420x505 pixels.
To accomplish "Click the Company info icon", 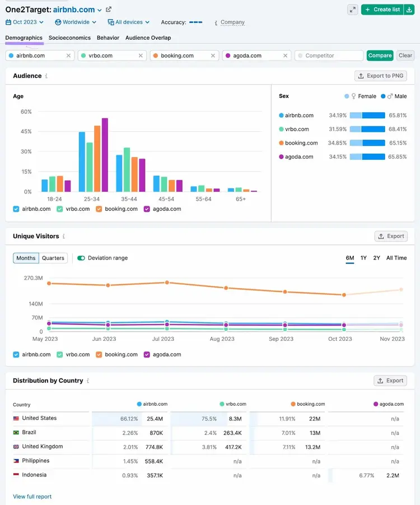I will pyautogui.click(x=216, y=22).
